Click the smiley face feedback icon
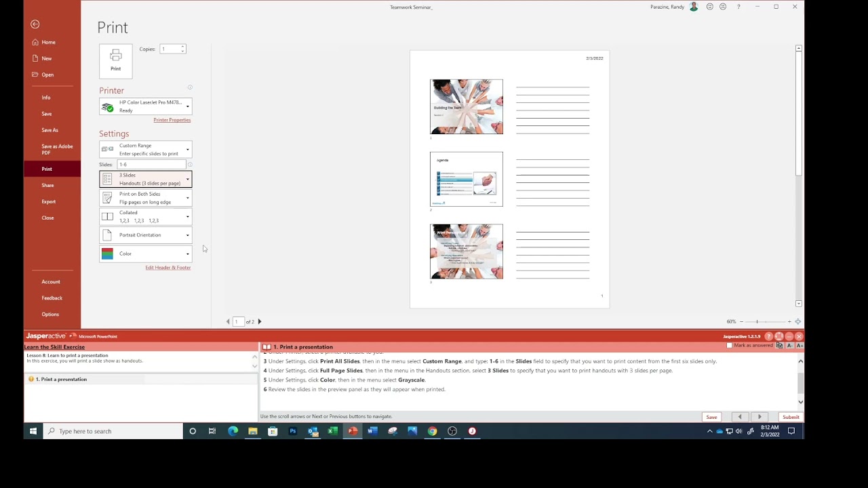 [710, 7]
